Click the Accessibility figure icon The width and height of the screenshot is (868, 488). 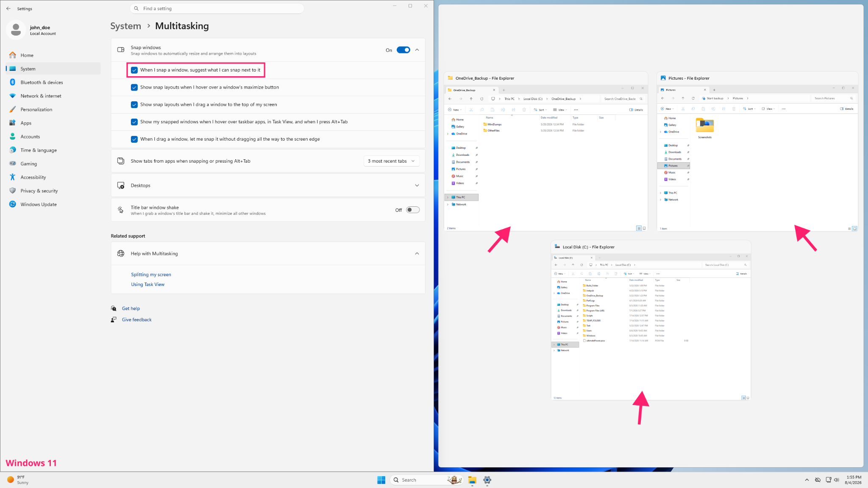click(x=13, y=177)
